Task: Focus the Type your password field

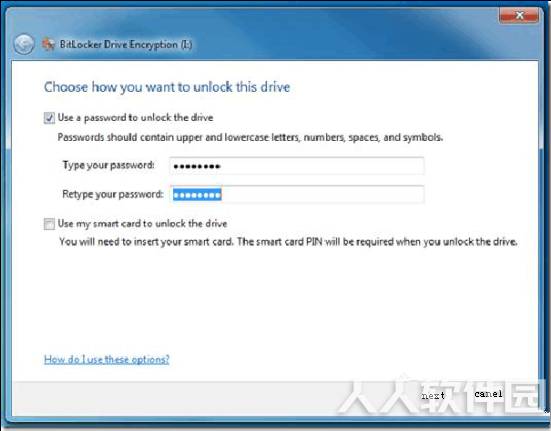Action: (297, 166)
